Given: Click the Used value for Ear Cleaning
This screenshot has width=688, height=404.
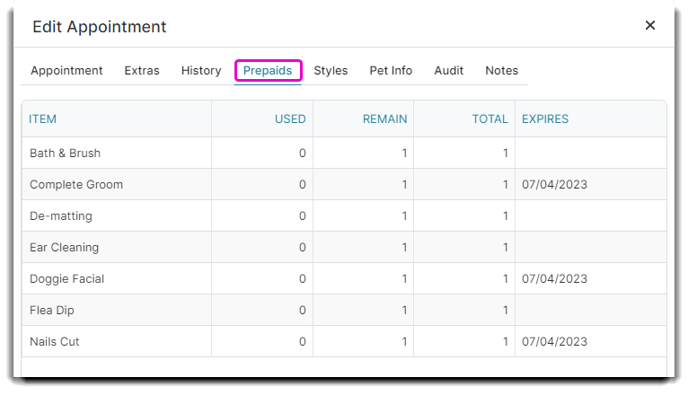Looking at the screenshot, I should coord(302,248).
